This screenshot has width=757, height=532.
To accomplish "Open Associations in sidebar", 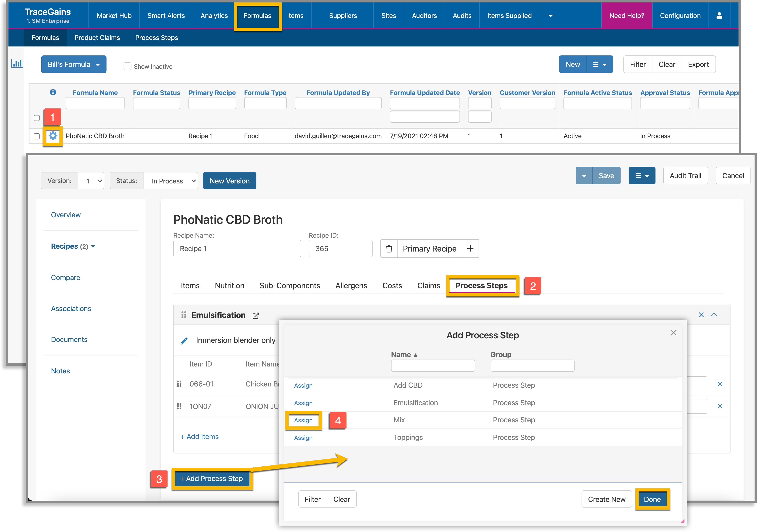I will pyautogui.click(x=71, y=309).
